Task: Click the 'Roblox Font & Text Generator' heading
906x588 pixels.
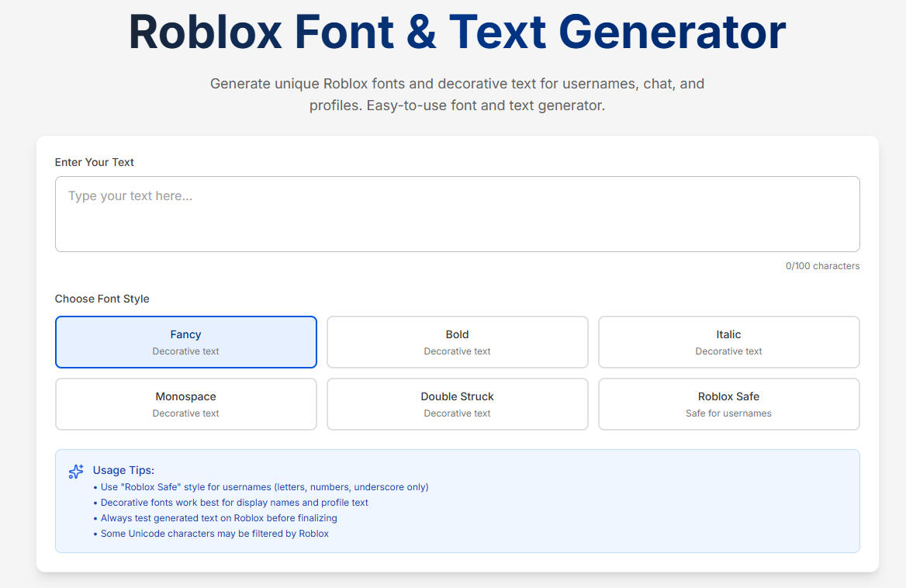Action: tap(457, 33)
